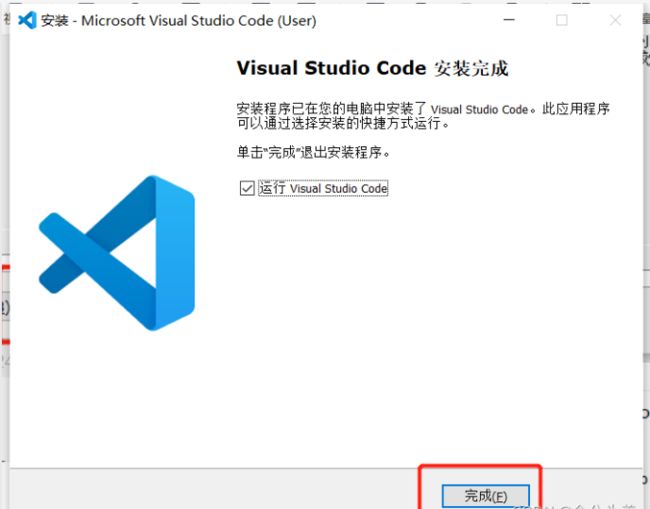This screenshot has height=509, width=650.
Task: Click the '单击"完成"退出安装程序' text
Action: (x=313, y=152)
